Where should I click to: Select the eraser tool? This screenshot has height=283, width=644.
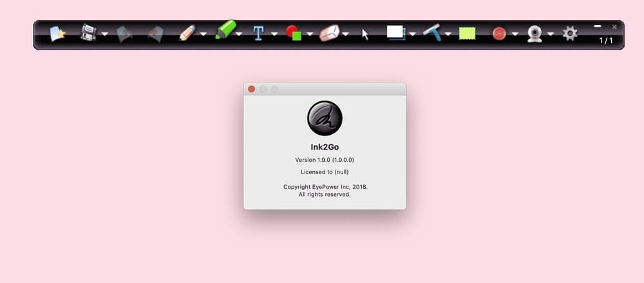[329, 34]
